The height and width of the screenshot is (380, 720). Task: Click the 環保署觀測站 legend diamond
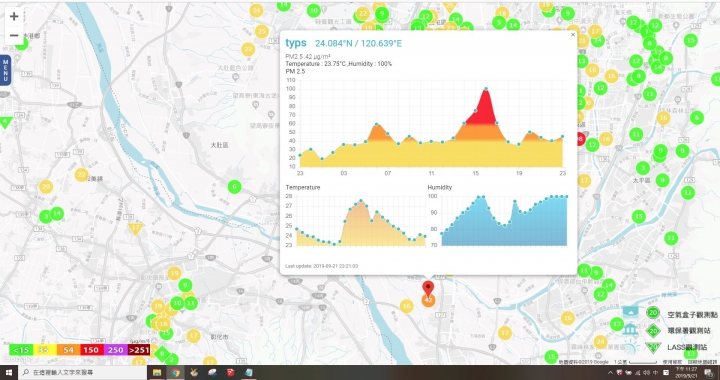coord(652,330)
